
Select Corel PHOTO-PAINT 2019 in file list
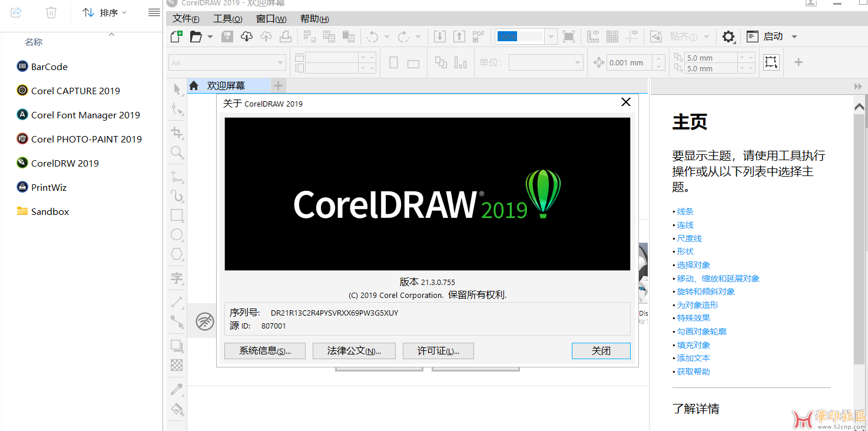[81, 139]
